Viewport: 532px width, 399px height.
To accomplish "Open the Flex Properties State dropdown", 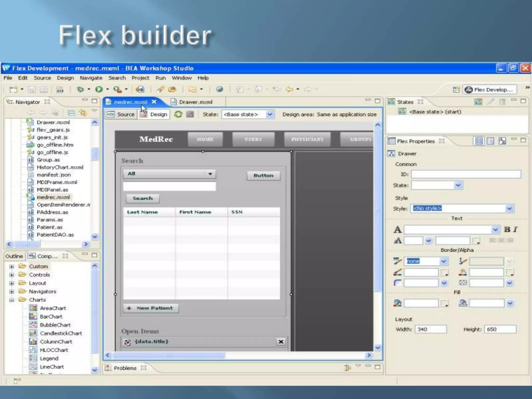I will point(458,185).
